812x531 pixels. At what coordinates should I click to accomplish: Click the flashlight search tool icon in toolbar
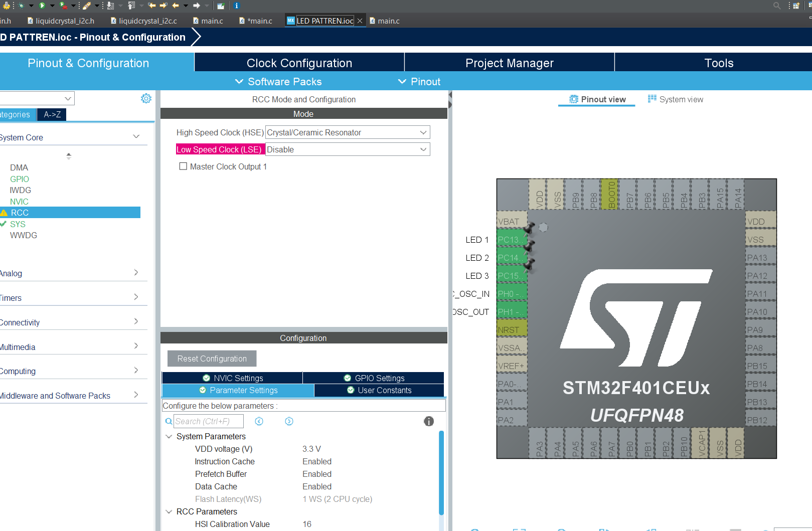(x=87, y=6)
